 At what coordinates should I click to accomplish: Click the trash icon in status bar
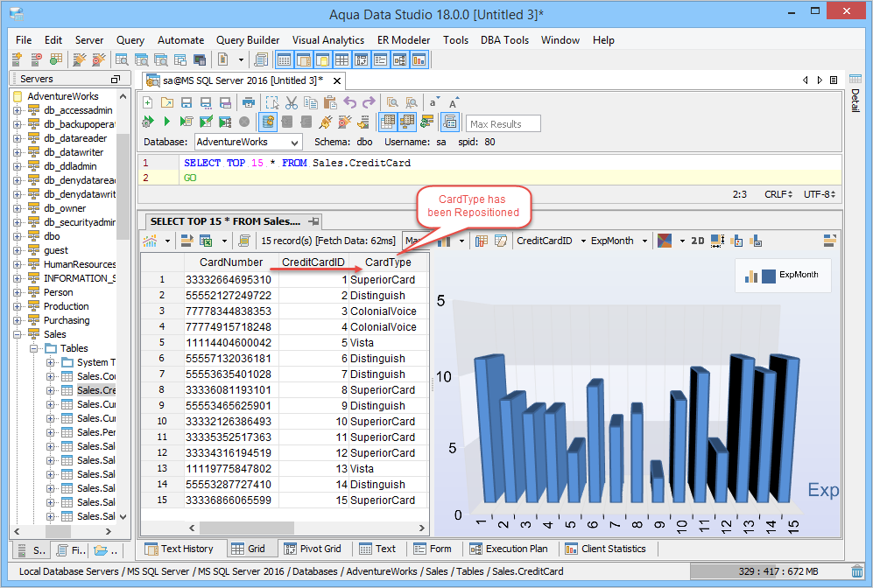click(857, 571)
